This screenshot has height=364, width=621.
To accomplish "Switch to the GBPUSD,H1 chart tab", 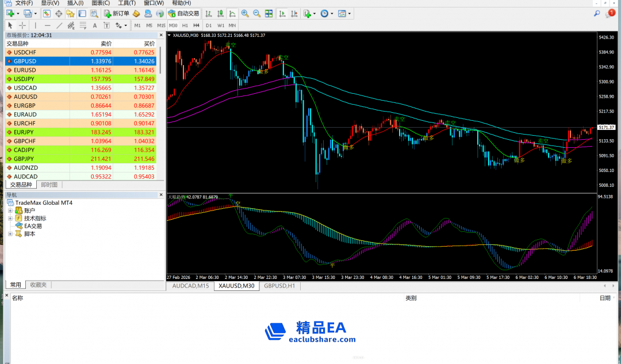I will 279,286.
